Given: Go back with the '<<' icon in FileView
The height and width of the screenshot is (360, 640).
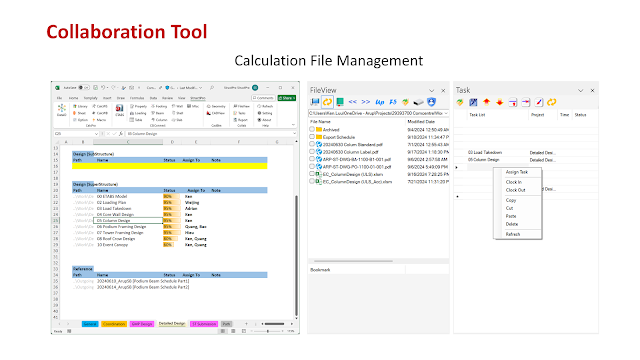Looking at the screenshot, I should tap(353, 102).
